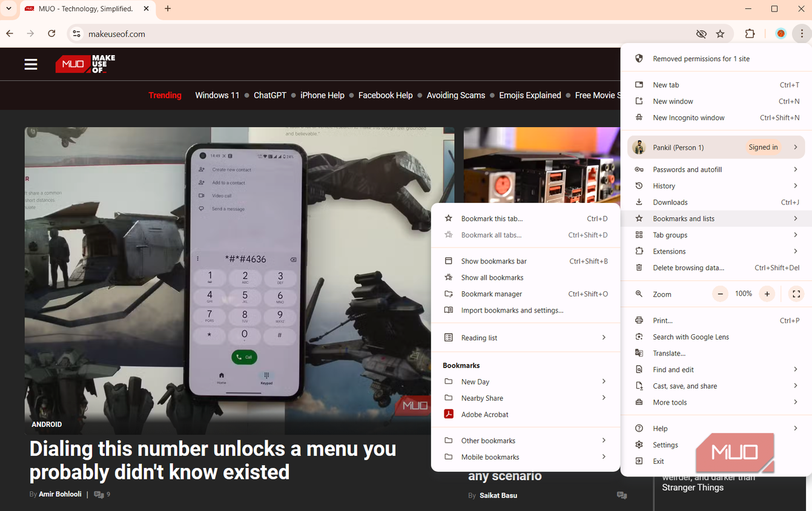The image size is (812, 511).
Task: Open the site information icon
Action: (x=76, y=34)
